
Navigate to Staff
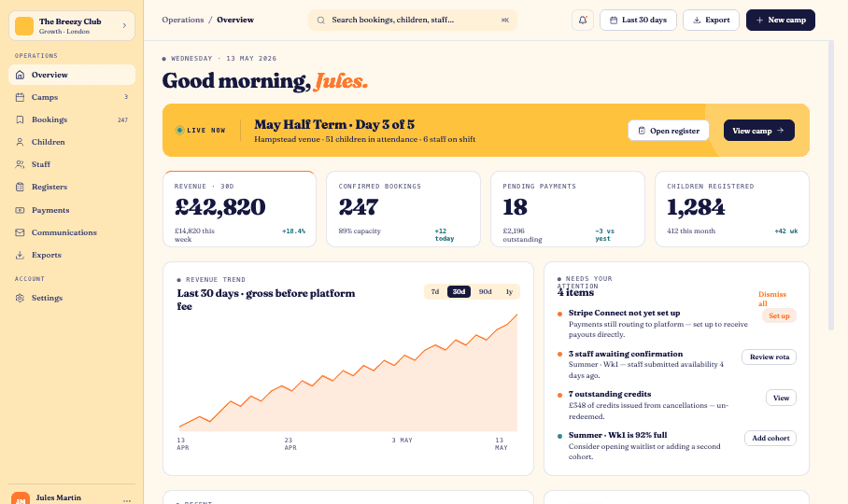[x=72, y=164]
